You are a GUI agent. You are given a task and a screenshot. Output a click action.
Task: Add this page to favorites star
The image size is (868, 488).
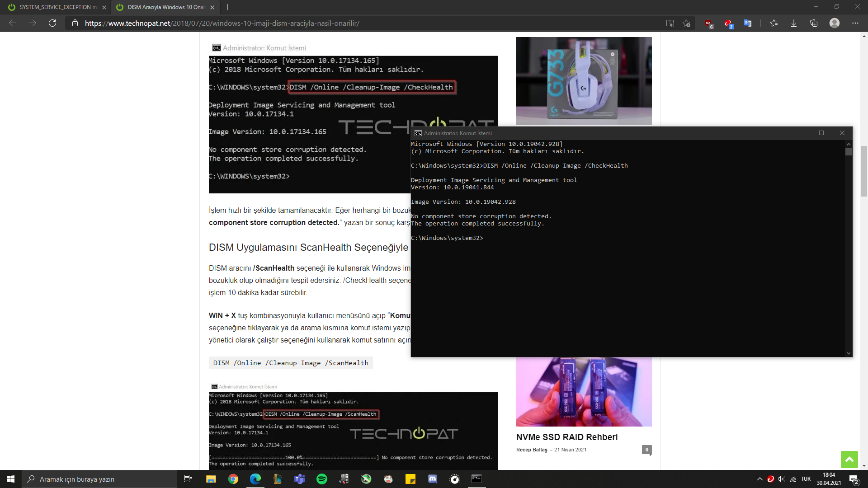[687, 23]
